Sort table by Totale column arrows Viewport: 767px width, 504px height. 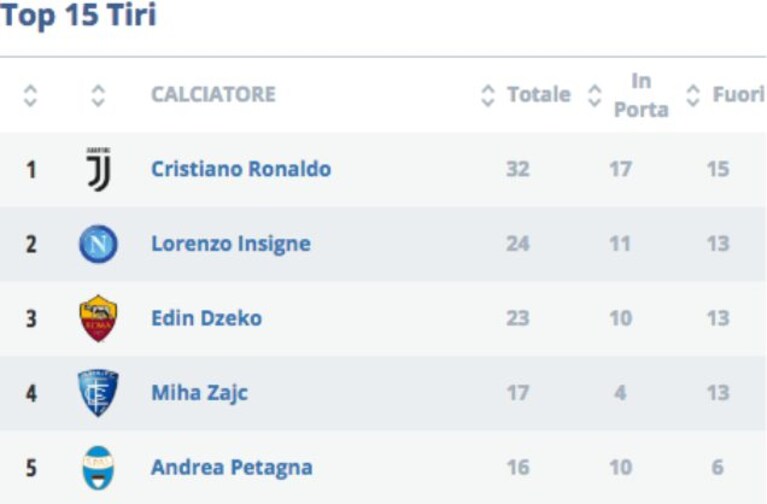coord(488,95)
